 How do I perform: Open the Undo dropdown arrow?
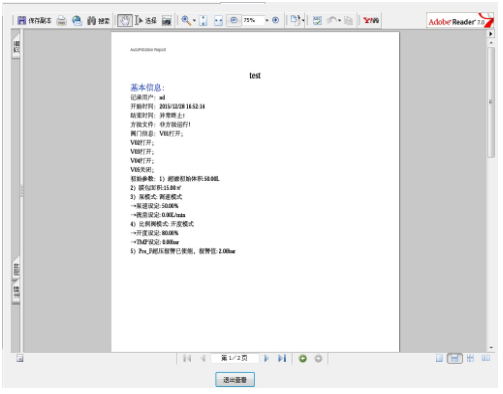339,21
